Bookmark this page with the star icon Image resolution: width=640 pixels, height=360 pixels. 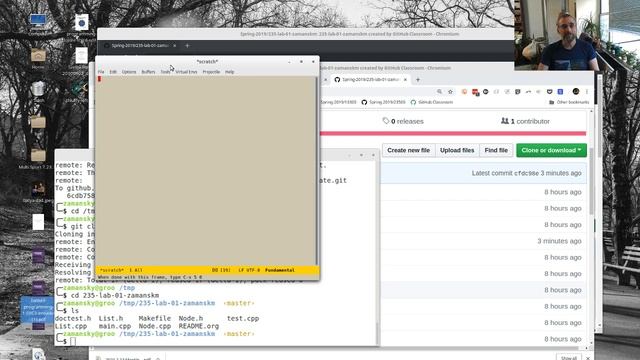tap(451, 92)
